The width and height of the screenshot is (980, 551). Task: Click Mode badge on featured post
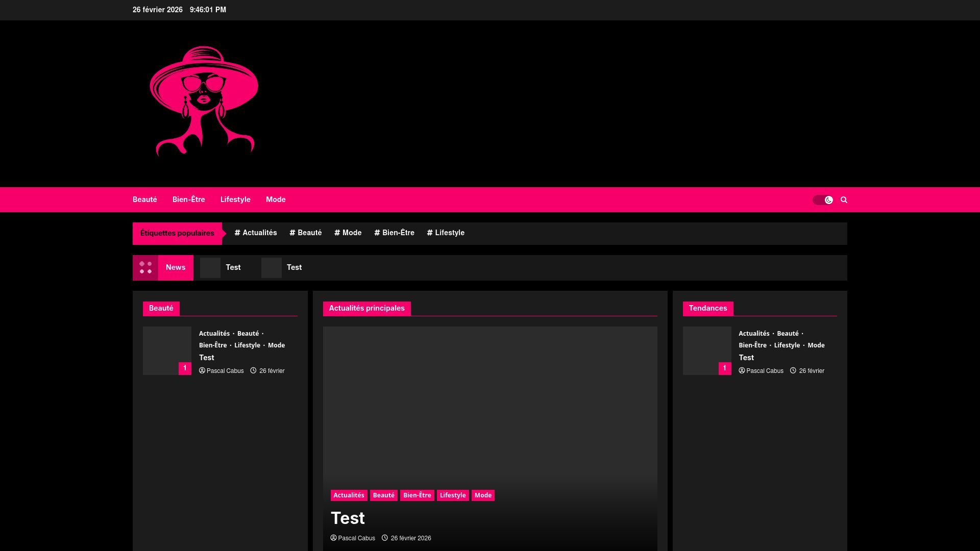[483, 495]
